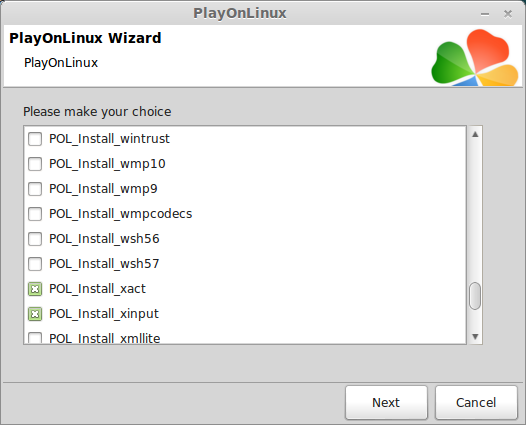Tick the POL_Install_xmllite checkbox

[x=35, y=337]
